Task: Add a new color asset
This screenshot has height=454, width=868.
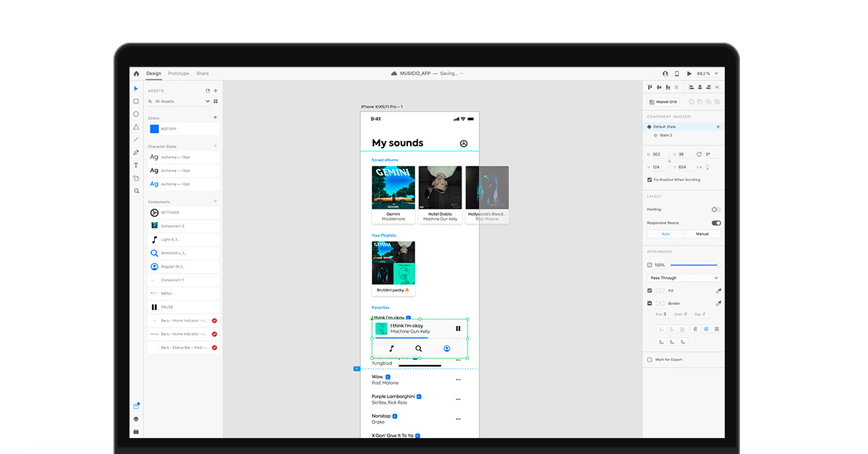Action: [215, 118]
